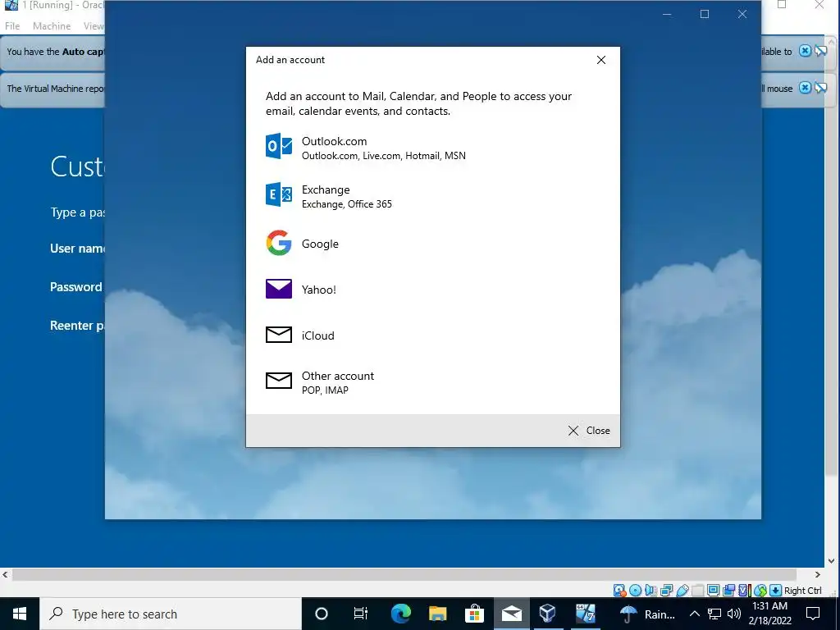The width and height of the screenshot is (840, 630).
Task: Click VirtualBox audio indicator
Action: (651, 591)
